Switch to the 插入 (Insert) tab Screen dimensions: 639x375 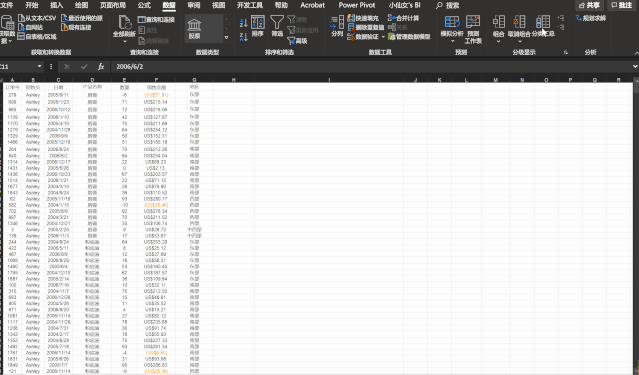click(x=56, y=5)
